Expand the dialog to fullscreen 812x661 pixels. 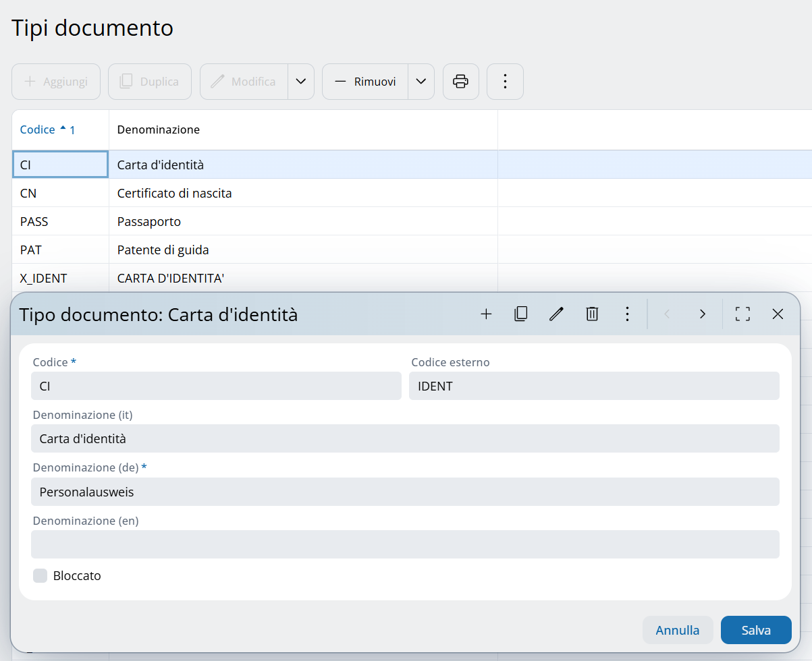tap(742, 314)
